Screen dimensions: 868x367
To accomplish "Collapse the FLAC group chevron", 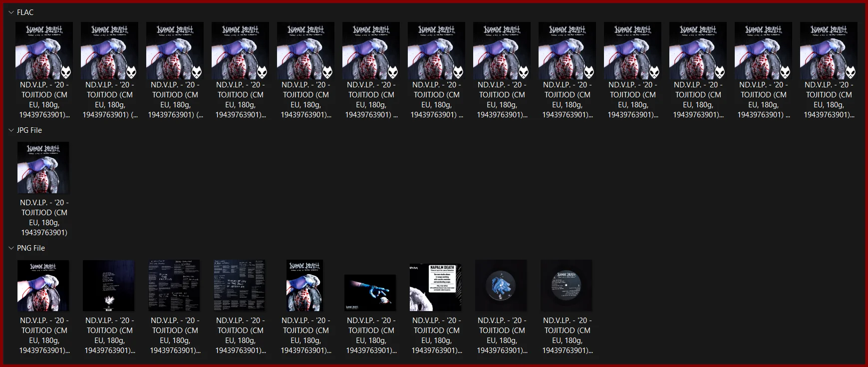I will click(11, 12).
